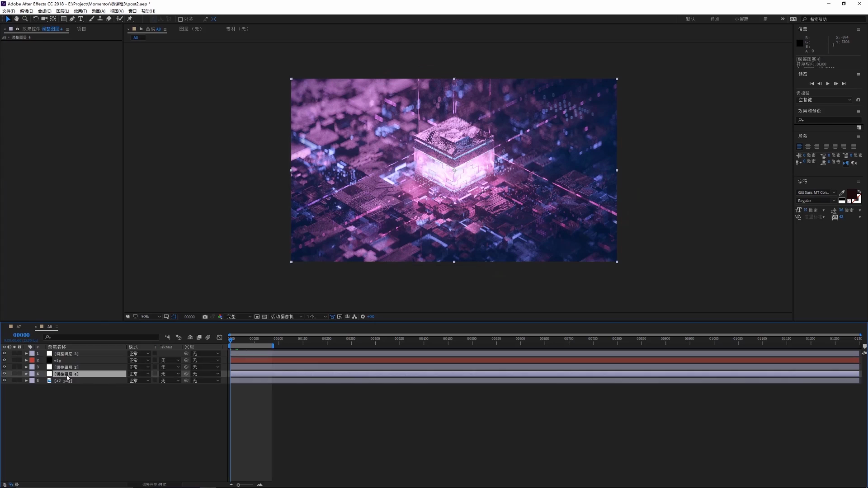Image resolution: width=868 pixels, height=488 pixels.
Task: Open blend mode dropdown for layer 1
Action: pyautogui.click(x=139, y=354)
